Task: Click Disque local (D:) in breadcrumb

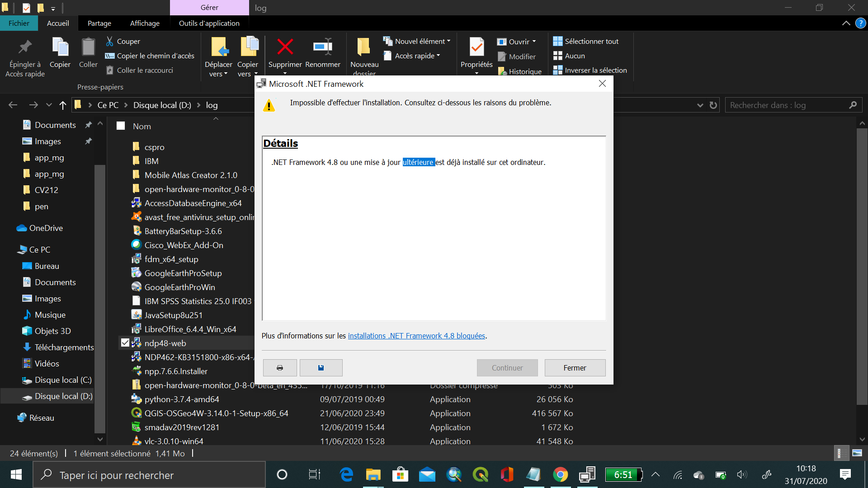Action: pyautogui.click(x=162, y=105)
